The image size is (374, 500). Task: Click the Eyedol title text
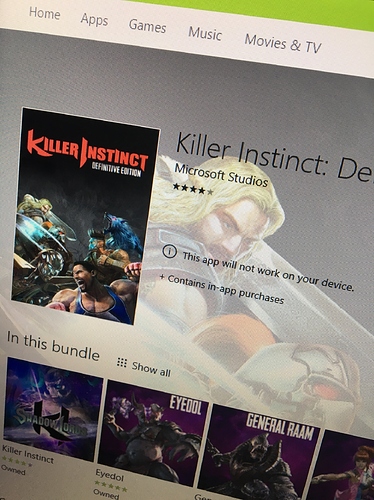pos(109,476)
